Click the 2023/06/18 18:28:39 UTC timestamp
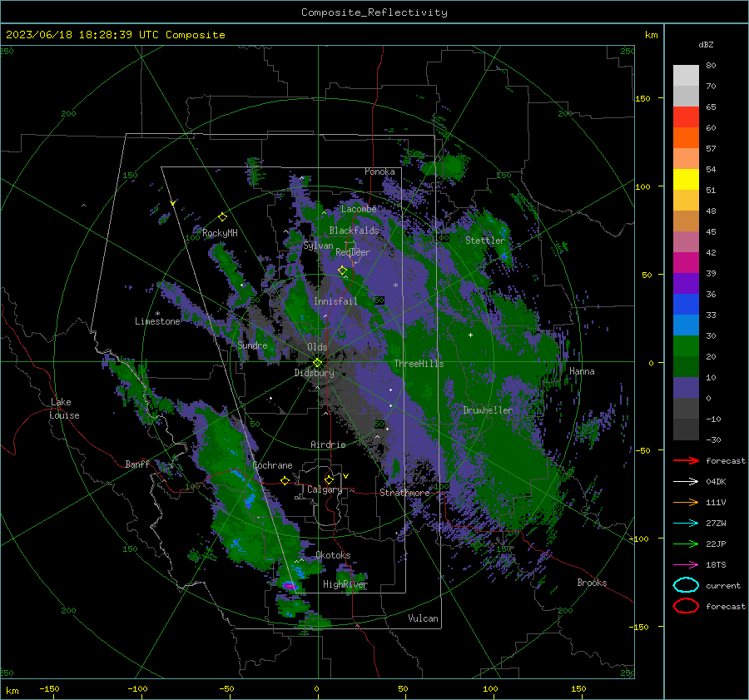This screenshot has width=749, height=700. (x=82, y=35)
